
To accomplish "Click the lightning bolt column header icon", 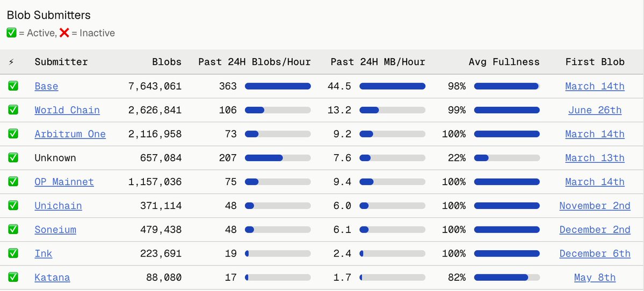I will pyautogui.click(x=11, y=62).
